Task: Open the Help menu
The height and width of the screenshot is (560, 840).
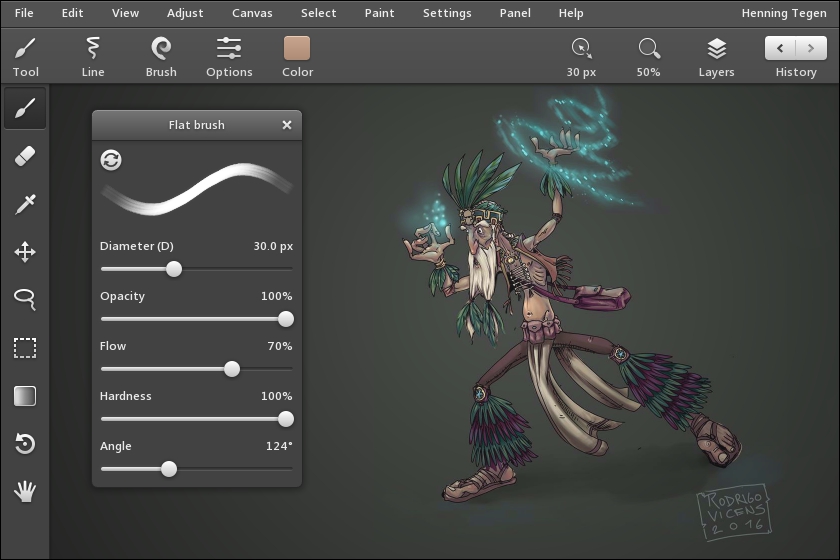Action: pos(571,13)
